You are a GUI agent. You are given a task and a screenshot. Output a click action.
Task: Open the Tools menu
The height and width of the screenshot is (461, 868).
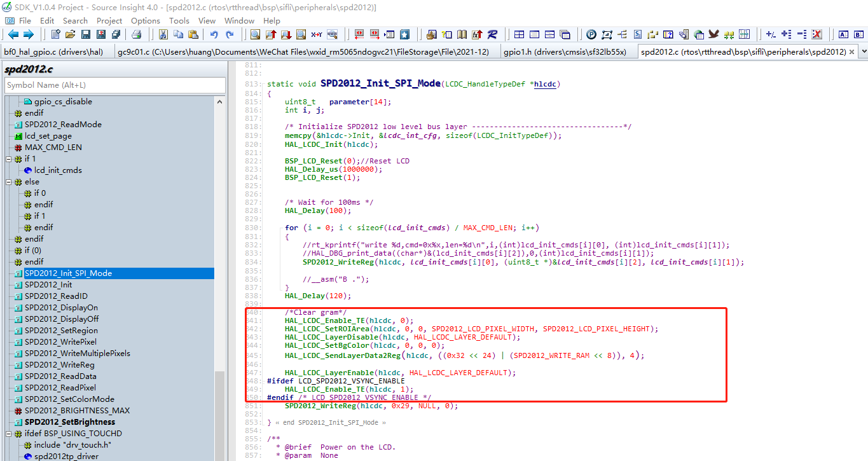[179, 20]
